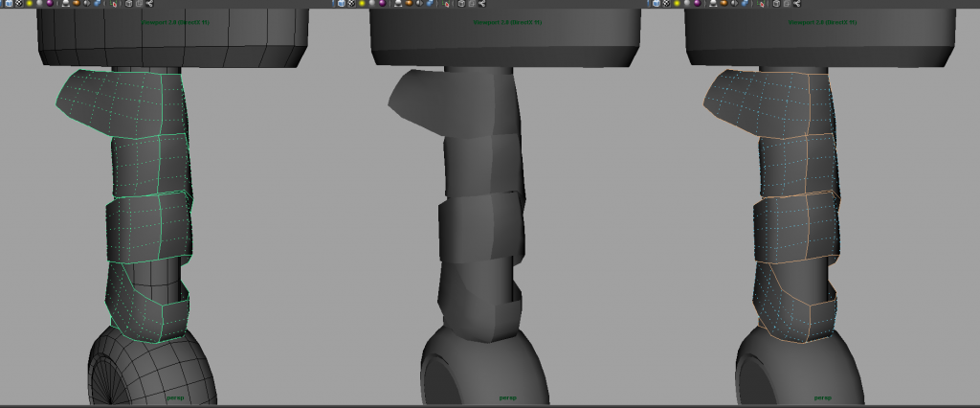This screenshot has height=408, width=980.
Task: Toggle wireframe on shaded in middle panel
Action: click(342, 3)
